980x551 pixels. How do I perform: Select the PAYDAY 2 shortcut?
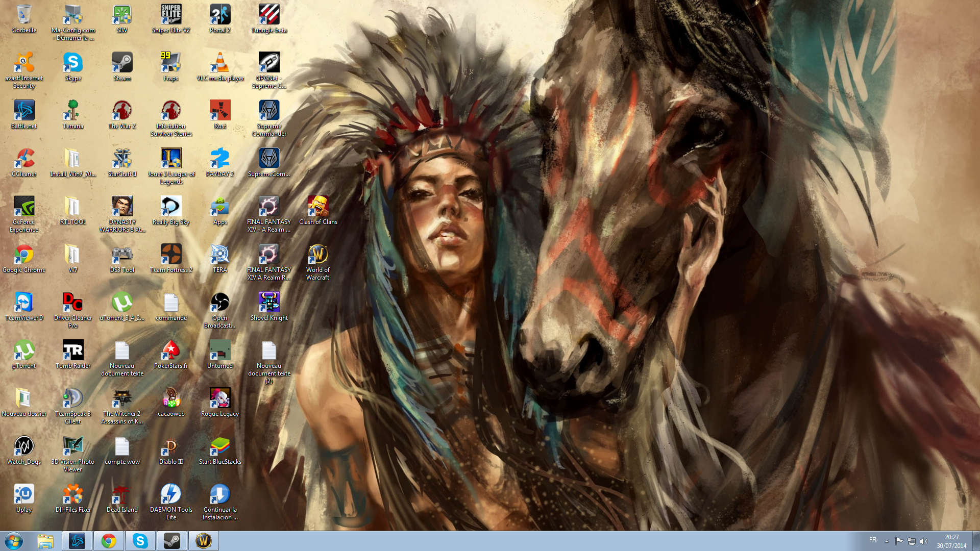[220, 163]
